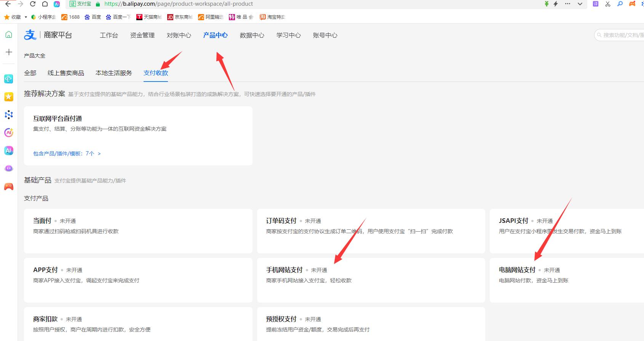Expand the 收藏 bookmarks dropdown arrow
This screenshot has width=644, height=341.
(26, 17)
